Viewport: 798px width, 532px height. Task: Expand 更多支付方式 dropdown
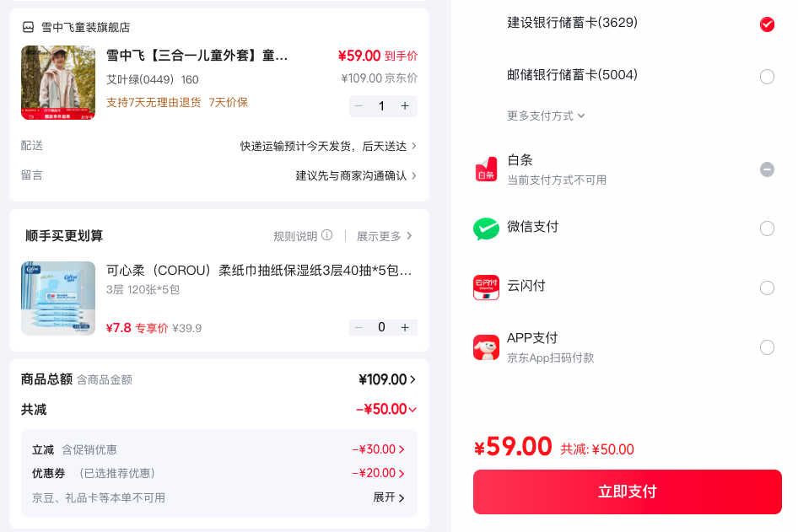(x=546, y=116)
